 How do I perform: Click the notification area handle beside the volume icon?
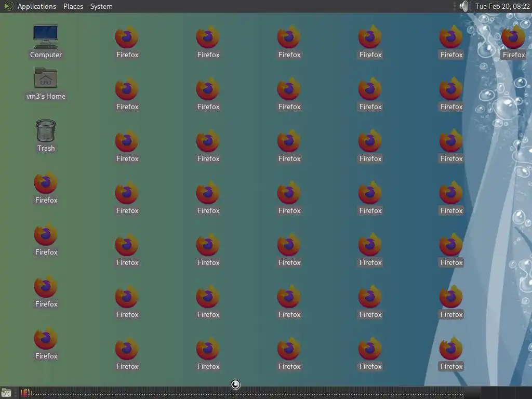pyautogui.click(x=455, y=6)
